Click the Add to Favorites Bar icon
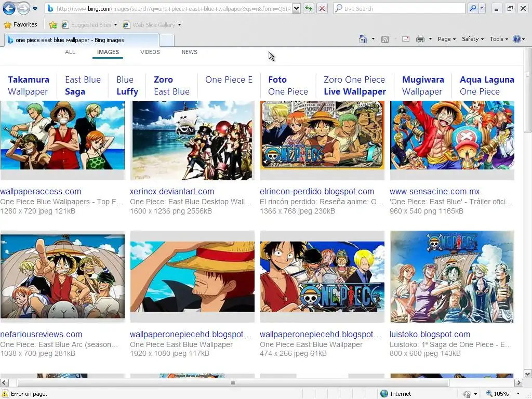This screenshot has height=399, width=532. pos(52,25)
